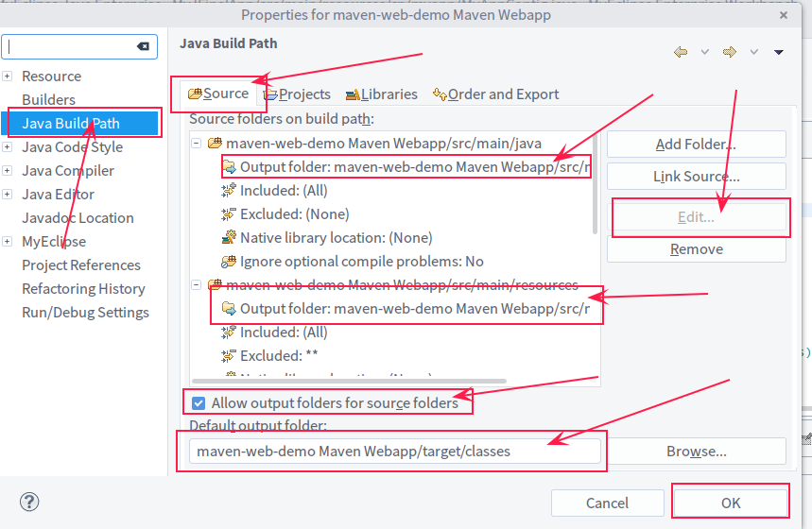Click output folder icon under src/main/java
Image resolution: width=812 pixels, height=529 pixels.
(229, 166)
